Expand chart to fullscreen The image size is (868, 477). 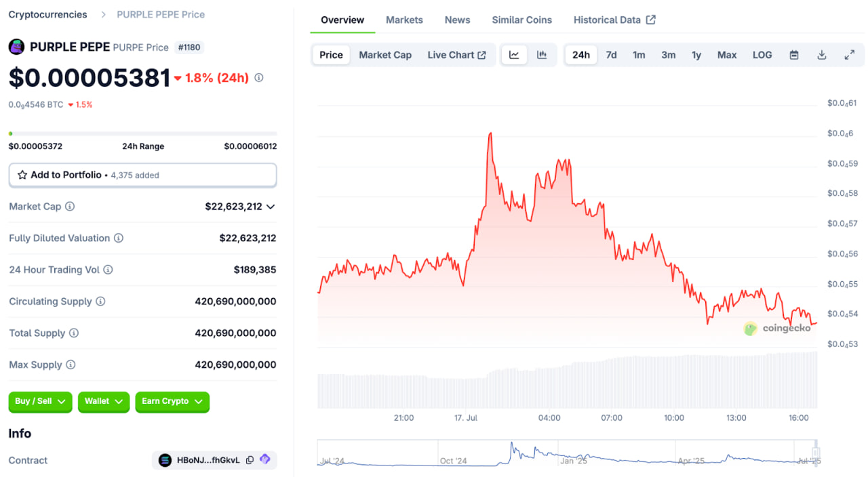tap(849, 55)
